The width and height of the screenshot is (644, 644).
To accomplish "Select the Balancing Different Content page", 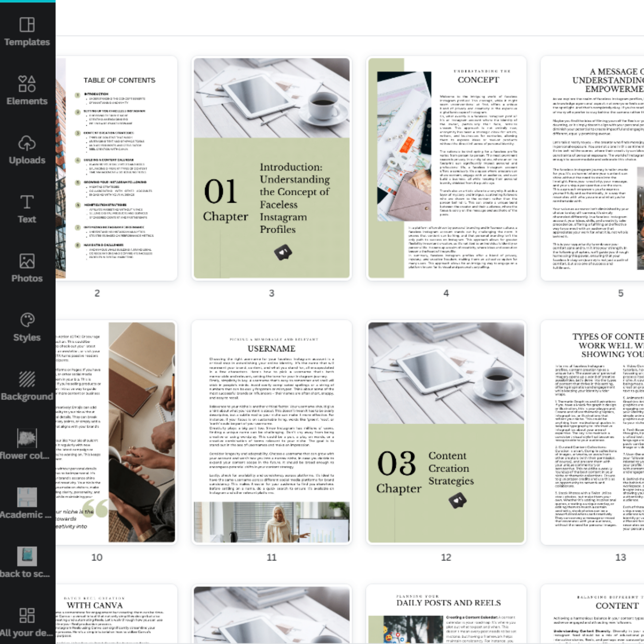I will 592,614.
